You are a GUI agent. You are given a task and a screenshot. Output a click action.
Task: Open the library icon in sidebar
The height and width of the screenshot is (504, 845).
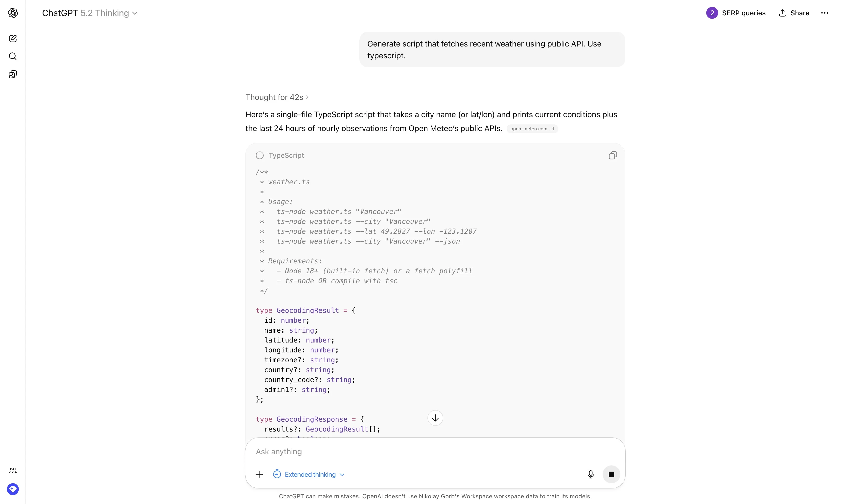click(13, 74)
